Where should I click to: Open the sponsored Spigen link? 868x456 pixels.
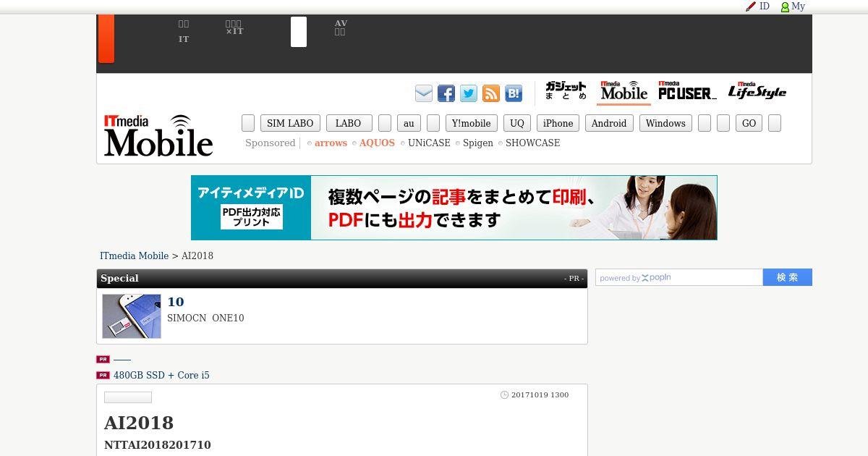[x=478, y=143]
